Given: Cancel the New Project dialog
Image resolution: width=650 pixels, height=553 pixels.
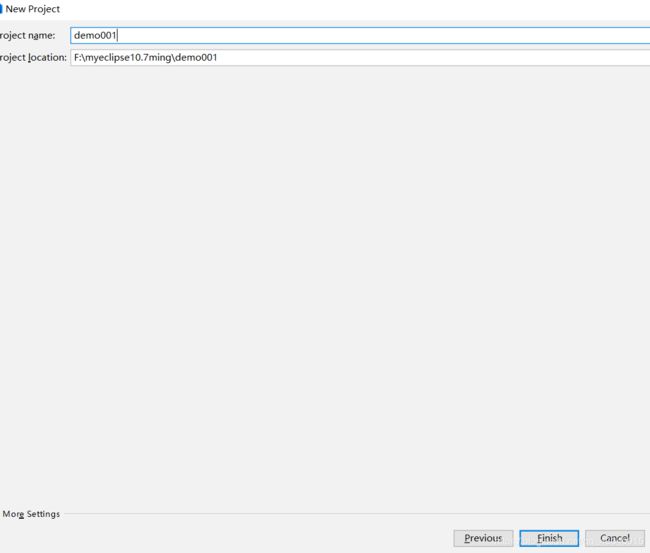Looking at the screenshot, I should (x=615, y=538).
